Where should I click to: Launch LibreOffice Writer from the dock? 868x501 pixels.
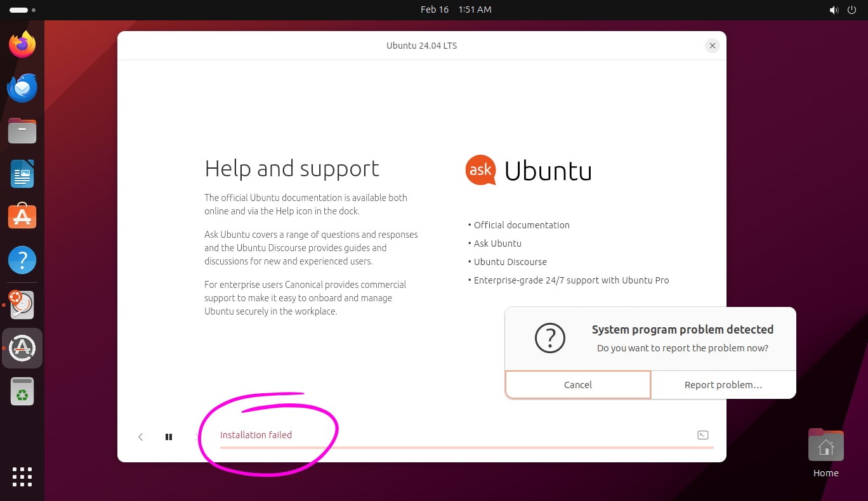click(x=22, y=174)
